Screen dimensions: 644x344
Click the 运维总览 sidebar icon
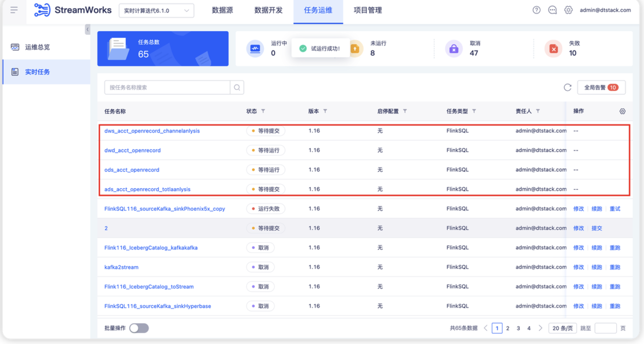[x=15, y=47]
